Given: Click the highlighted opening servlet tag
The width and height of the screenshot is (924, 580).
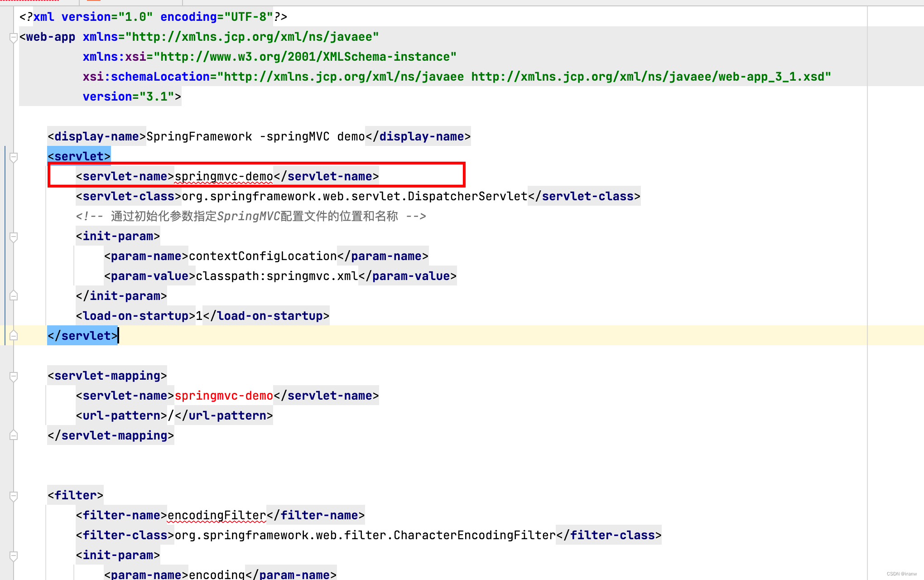Looking at the screenshot, I should 79,156.
